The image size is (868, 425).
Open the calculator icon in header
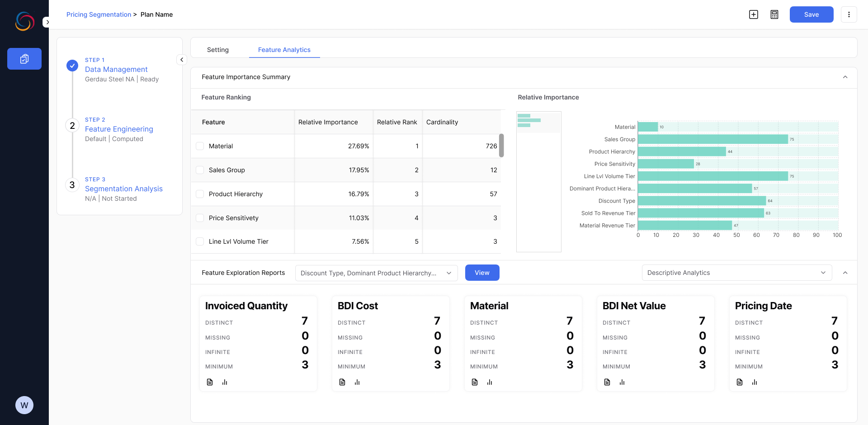pyautogui.click(x=774, y=14)
